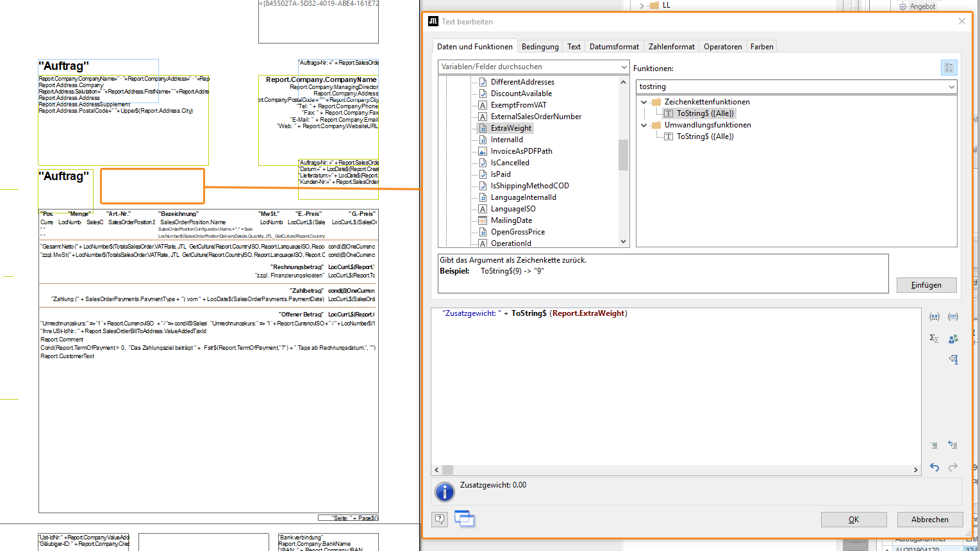This screenshot has width=980, height=551.
Task: Collapse the Umwandlungsfunktionen group
Action: click(x=644, y=125)
